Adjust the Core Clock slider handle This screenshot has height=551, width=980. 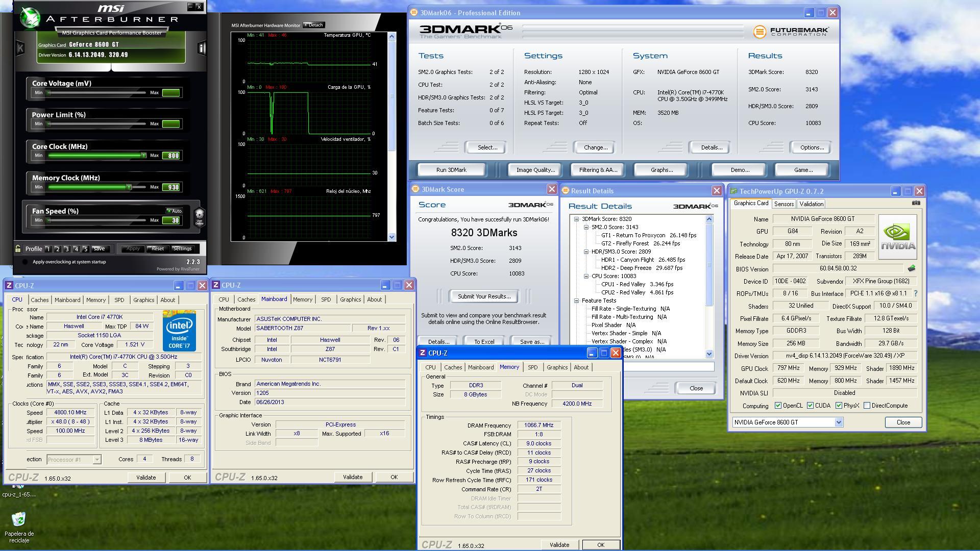(x=143, y=155)
